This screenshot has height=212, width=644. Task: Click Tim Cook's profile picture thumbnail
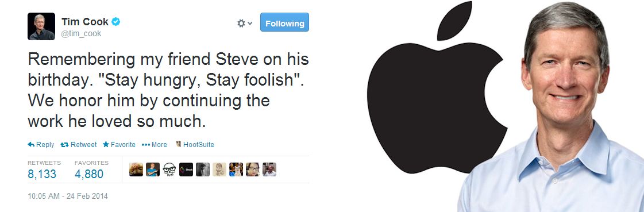[41, 26]
